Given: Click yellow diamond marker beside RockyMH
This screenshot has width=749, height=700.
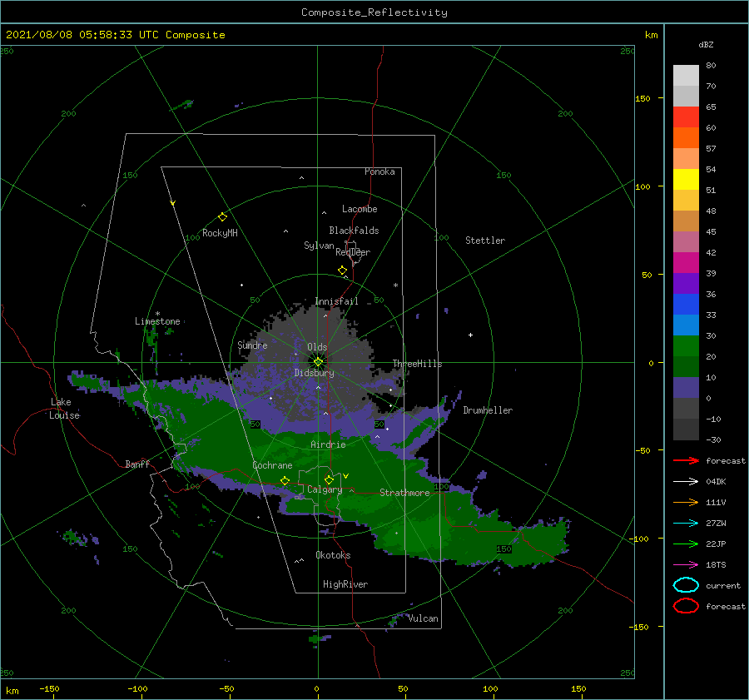Looking at the screenshot, I should [x=222, y=217].
